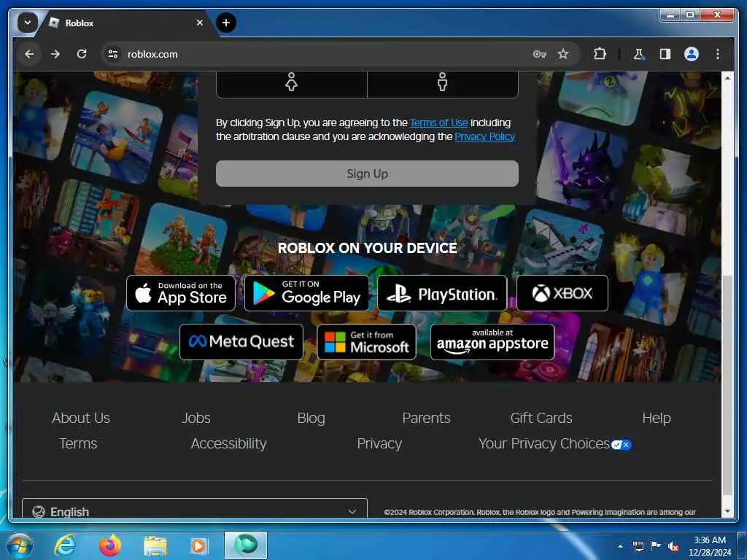The image size is (747, 560).
Task: Open the Google Play badge
Action: coord(306,293)
